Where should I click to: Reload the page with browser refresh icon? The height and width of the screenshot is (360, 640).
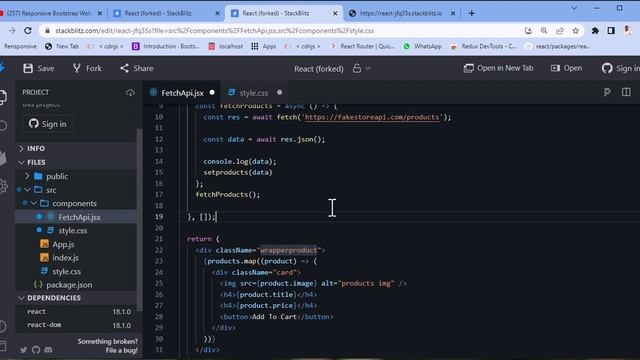(x=28, y=31)
